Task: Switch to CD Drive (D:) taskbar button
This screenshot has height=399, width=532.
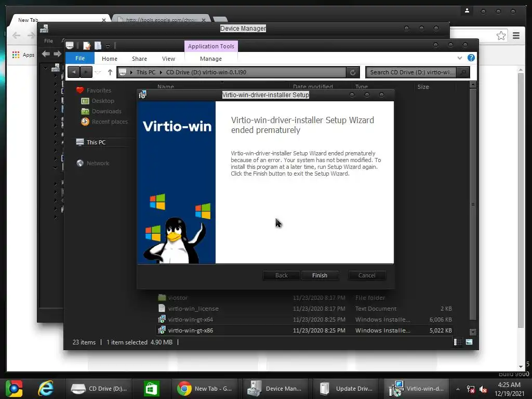Action: click(99, 389)
